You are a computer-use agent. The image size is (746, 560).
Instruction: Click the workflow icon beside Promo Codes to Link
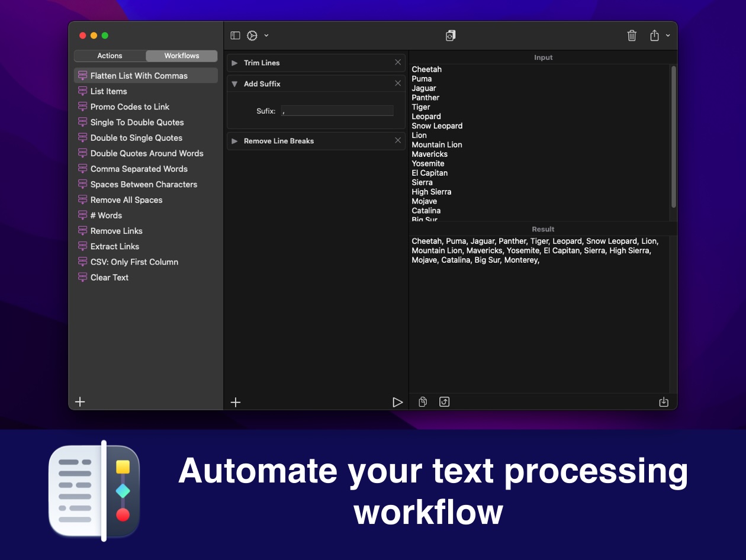click(x=82, y=107)
